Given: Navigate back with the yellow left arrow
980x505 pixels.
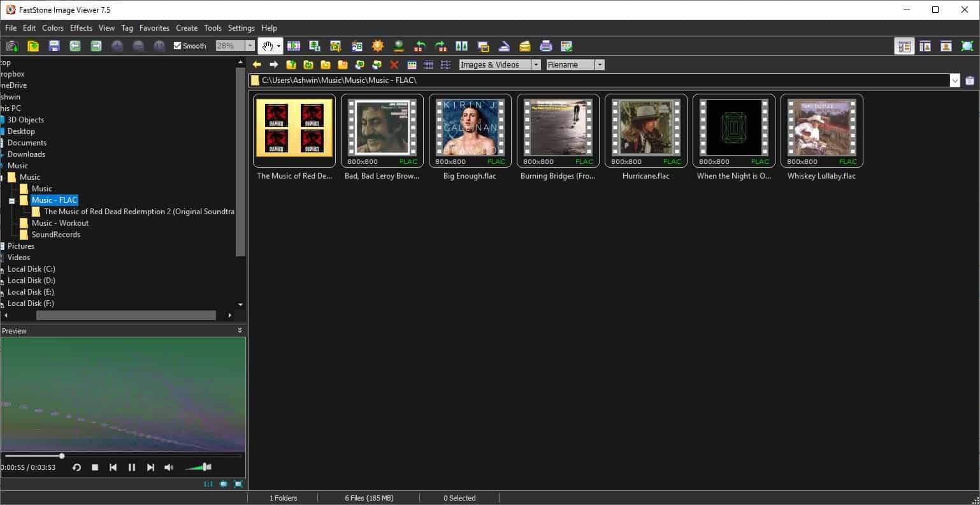Looking at the screenshot, I should [x=257, y=64].
